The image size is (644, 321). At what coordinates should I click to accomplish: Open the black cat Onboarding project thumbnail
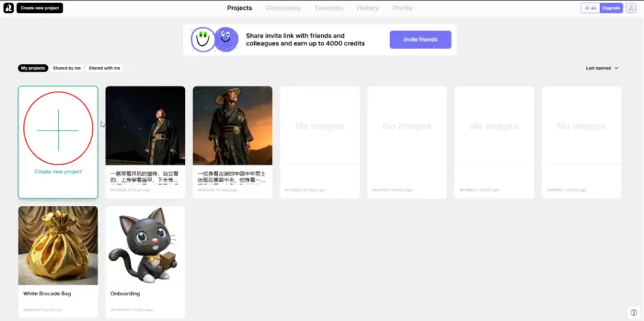pos(145,246)
